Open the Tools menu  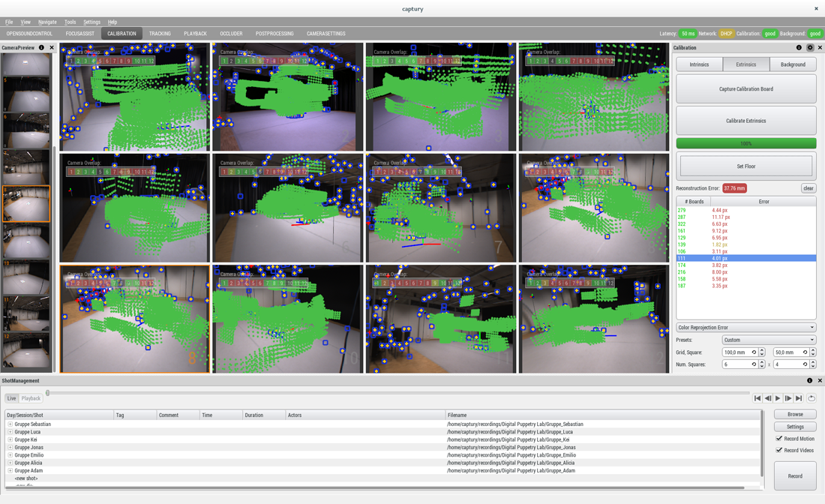coord(70,22)
